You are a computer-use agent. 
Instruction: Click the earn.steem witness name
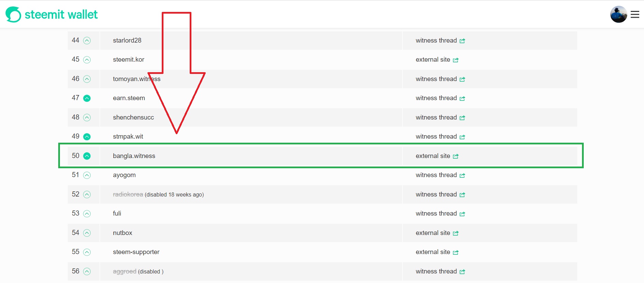tap(129, 98)
